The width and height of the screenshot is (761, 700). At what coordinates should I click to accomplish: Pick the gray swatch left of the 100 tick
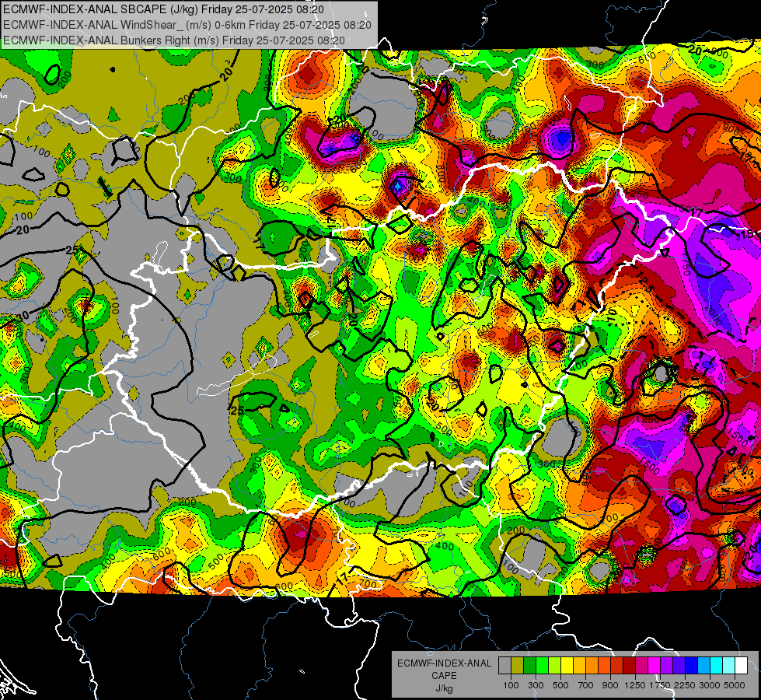[x=504, y=665]
